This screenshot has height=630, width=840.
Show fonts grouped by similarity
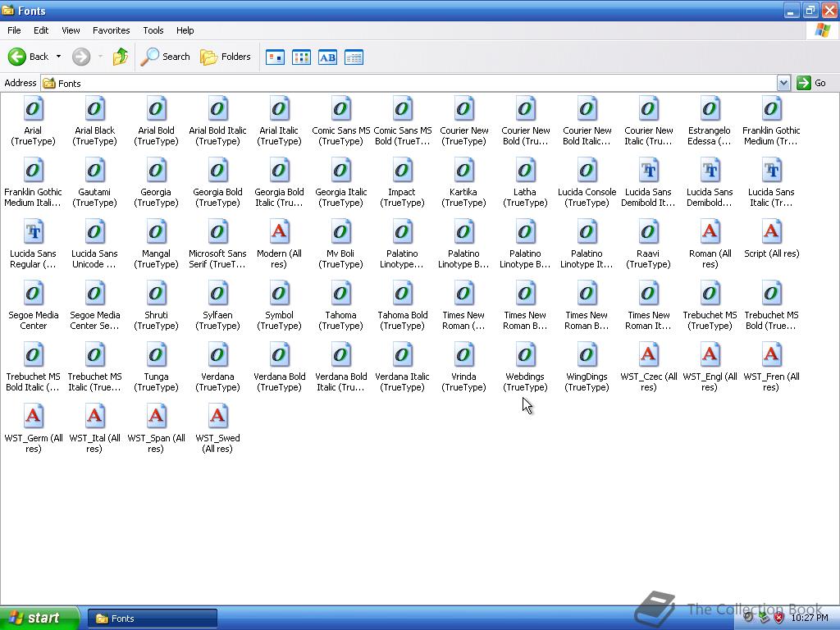point(328,57)
